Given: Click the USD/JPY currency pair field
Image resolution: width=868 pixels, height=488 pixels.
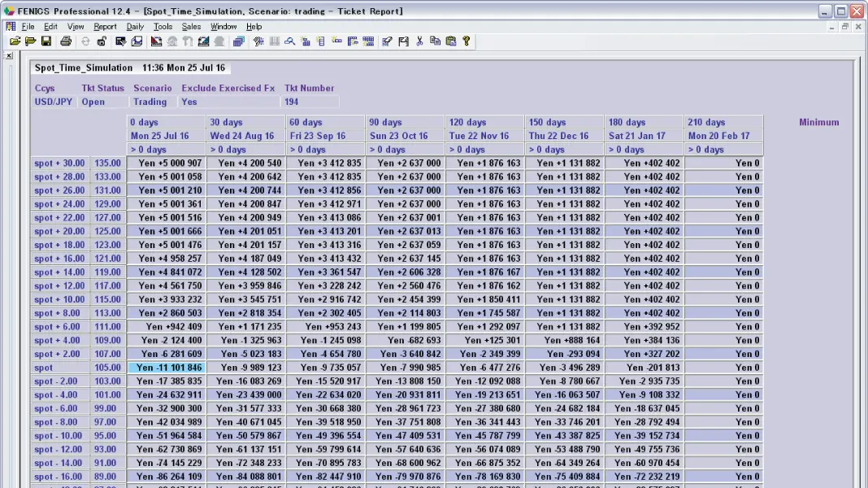Looking at the screenshot, I should point(53,102).
